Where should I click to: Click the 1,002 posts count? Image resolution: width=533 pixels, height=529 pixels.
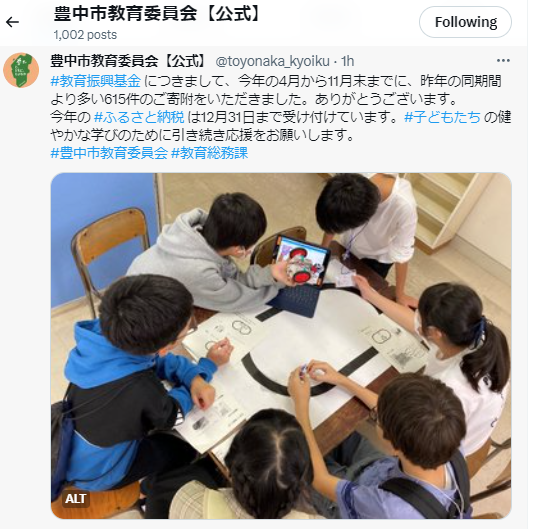pyautogui.click(x=85, y=35)
